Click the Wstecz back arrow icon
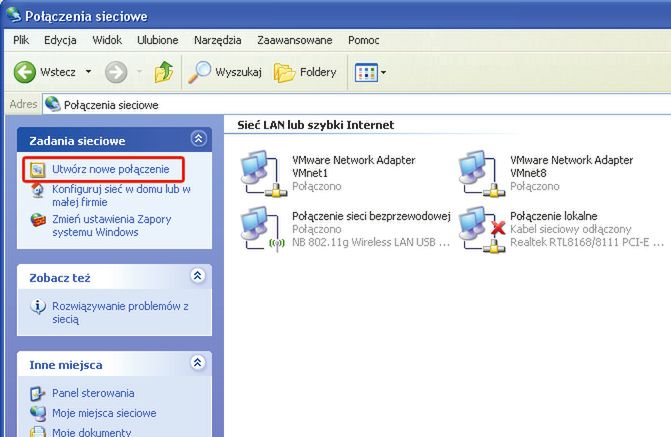The width and height of the screenshot is (671, 437). 25,72
